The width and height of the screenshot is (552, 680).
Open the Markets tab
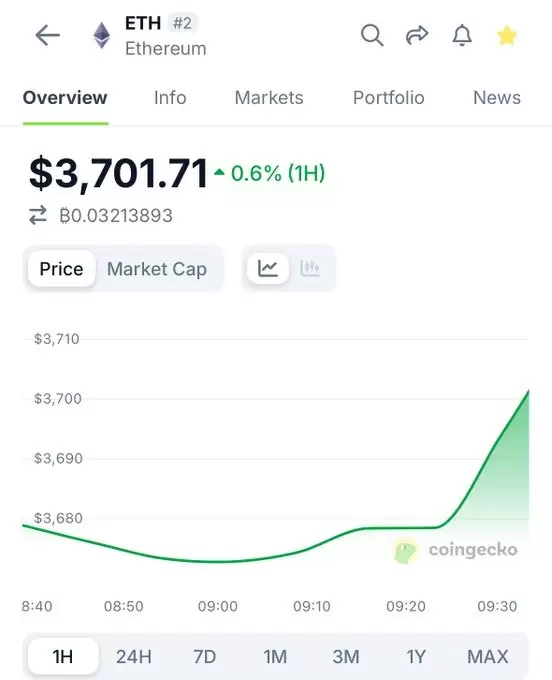pos(269,98)
